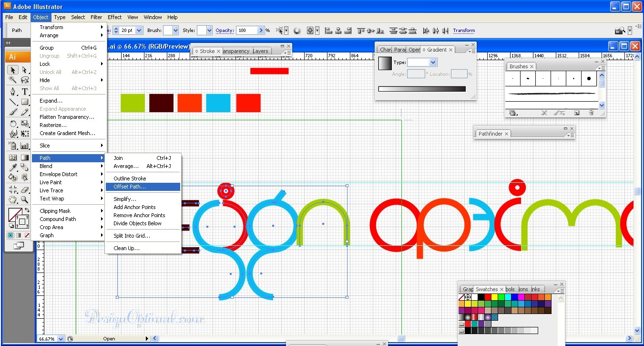Click the Gradient Angle input field

(416, 74)
